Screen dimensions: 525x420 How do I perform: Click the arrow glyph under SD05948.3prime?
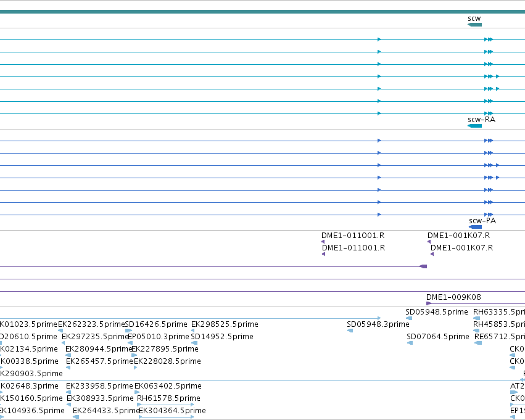click(350, 331)
